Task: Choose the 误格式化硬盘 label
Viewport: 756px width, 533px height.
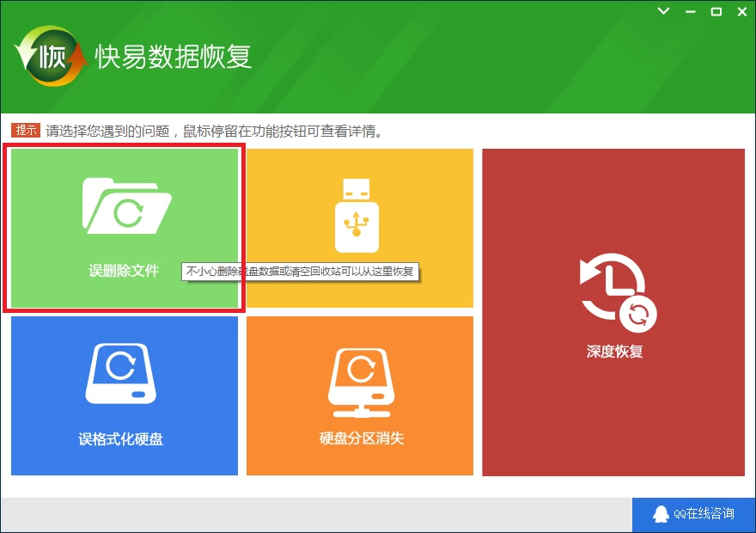Action: tap(120, 439)
